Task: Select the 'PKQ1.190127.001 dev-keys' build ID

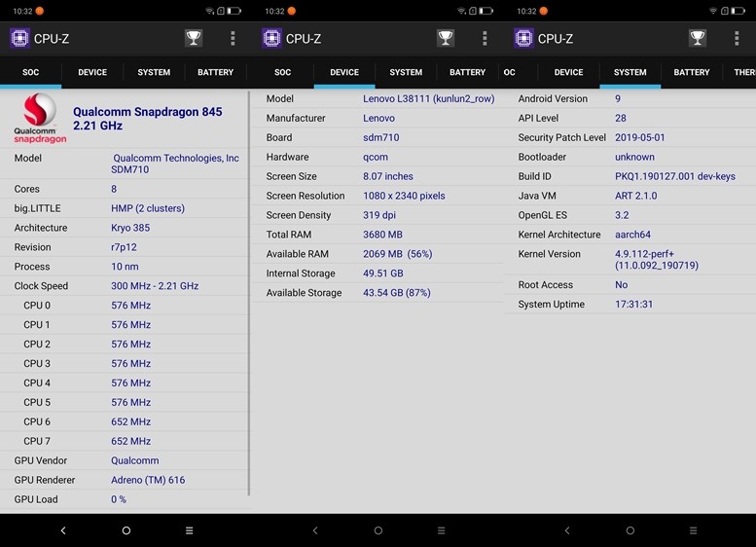Action: [x=675, y=176]
